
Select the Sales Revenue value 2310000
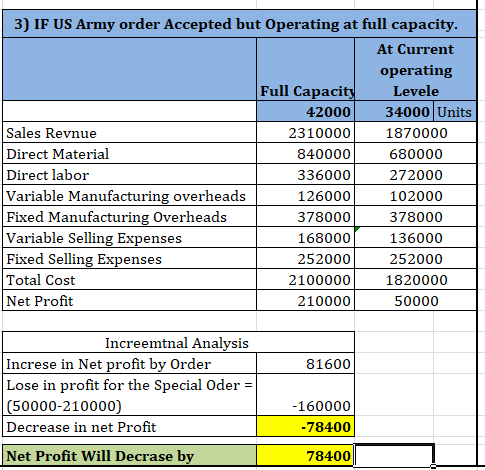click(x=305, y=132)
